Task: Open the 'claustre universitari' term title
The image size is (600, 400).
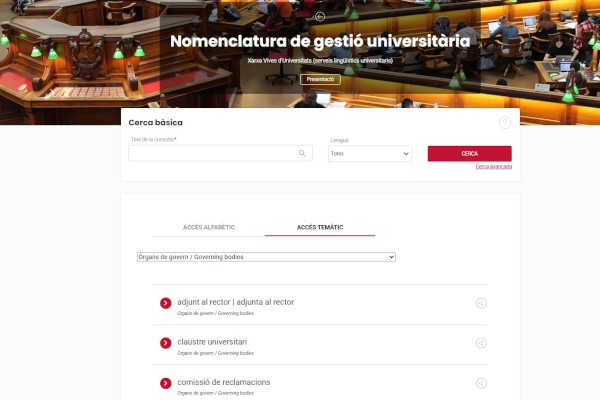Action: pyautogui.click(x=212, y=342)
